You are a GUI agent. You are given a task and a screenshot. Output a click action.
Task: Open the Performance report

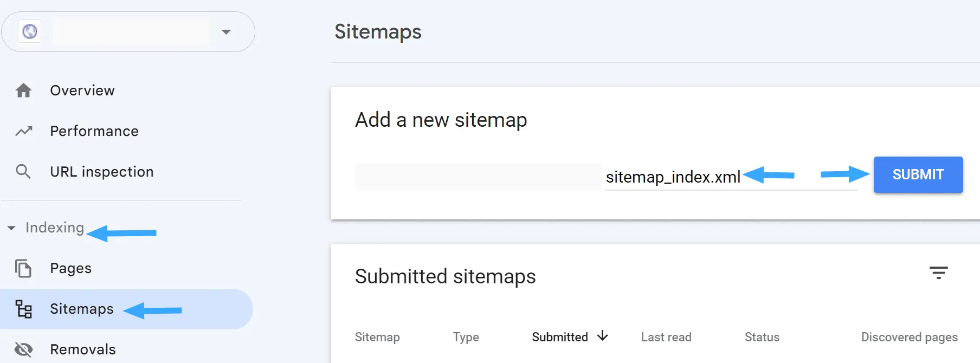pyautogui.click(x=94, y=131)
